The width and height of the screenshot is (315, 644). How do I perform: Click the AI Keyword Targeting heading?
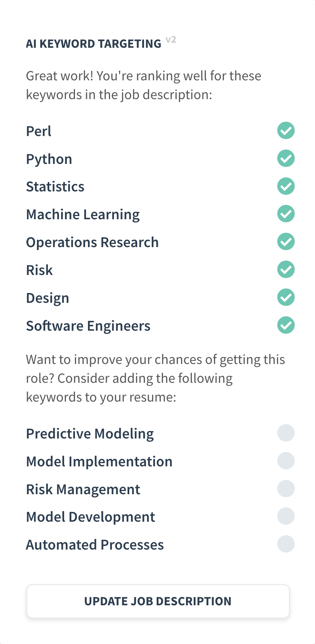coord(93,43)
